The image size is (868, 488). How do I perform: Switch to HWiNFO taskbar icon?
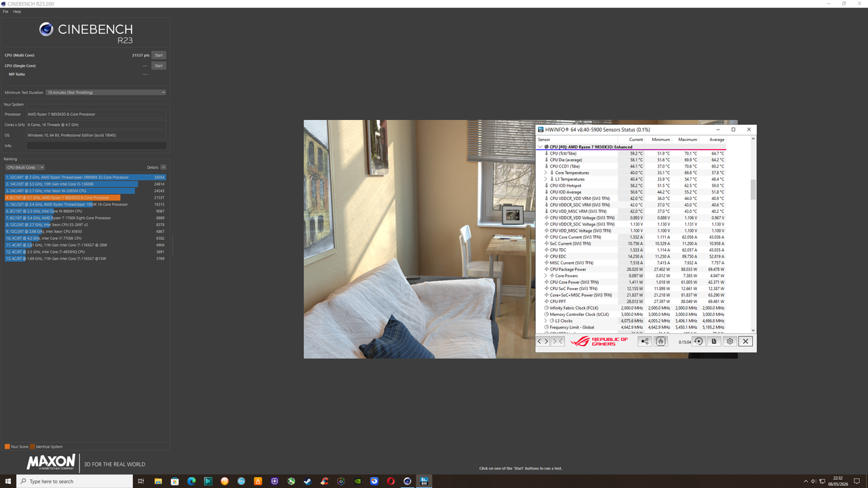[x=424, y=481]
